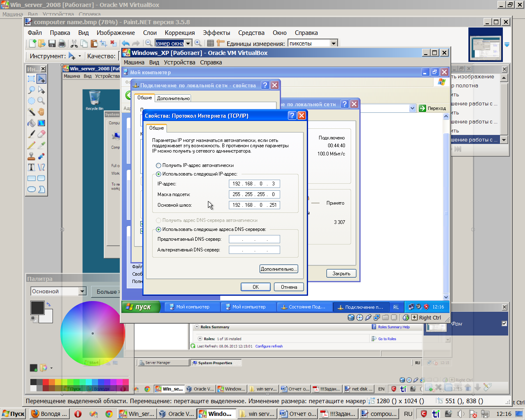The width and height of the screenshot is (525, 420).
Task: Click the image thumbnail in top corner
Action: point(486,45)
